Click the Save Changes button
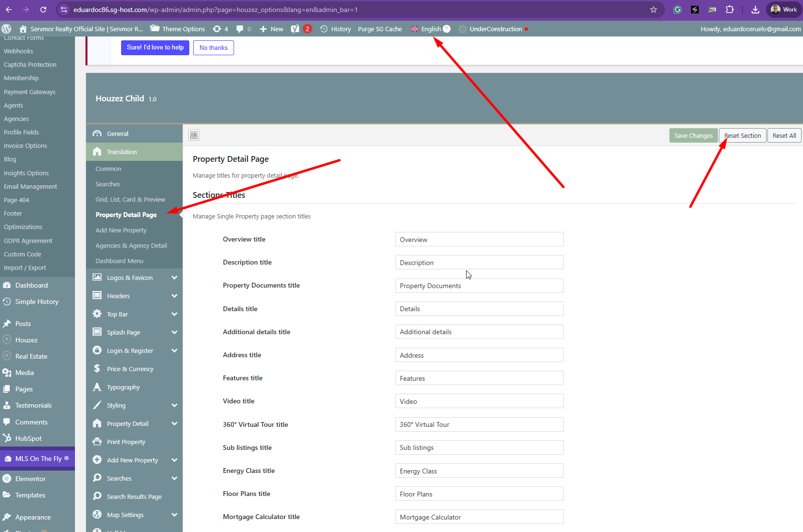Image resolution: width=803 pixels, height=532 pixels. [x=693, y=135]
